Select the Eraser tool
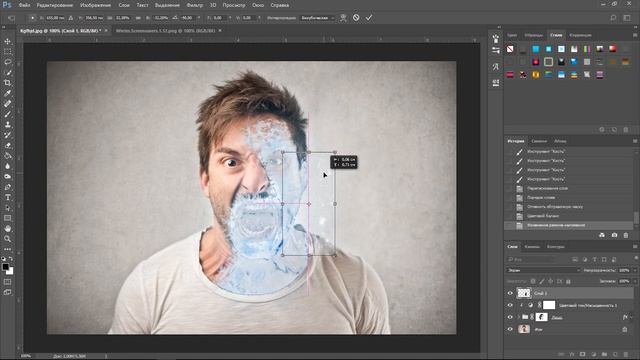This screenshot has height=360, width=640. [8, 145]
